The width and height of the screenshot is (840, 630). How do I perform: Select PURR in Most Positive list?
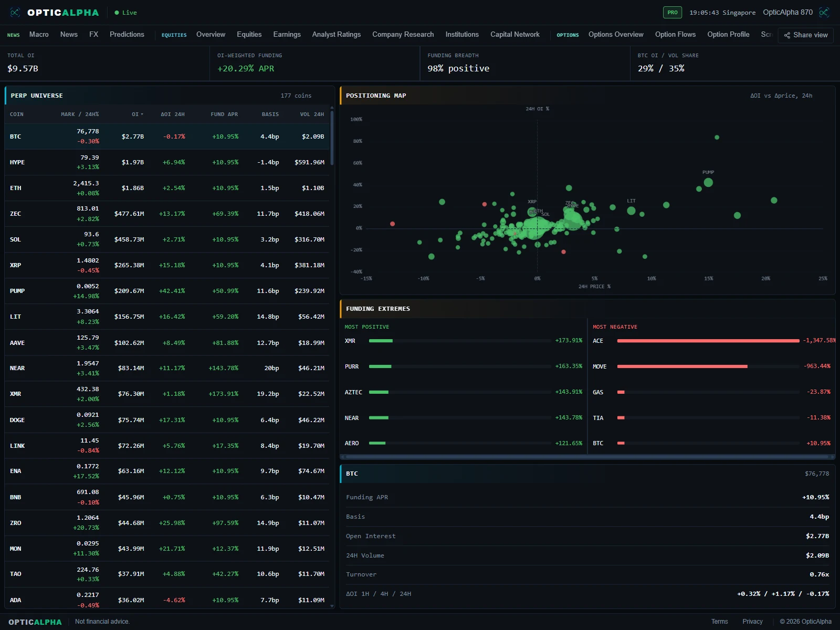pyautogui.click(x=464, y=366)
